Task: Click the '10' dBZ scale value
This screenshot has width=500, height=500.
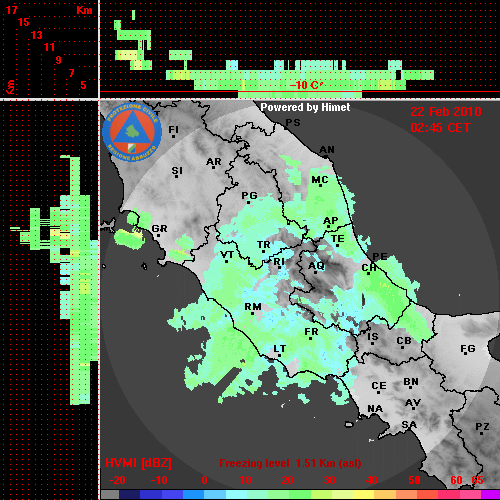Action: click(x=246, y=480)
